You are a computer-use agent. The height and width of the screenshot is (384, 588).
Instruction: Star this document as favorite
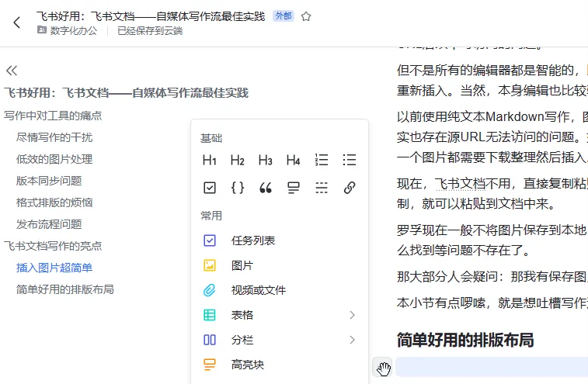pos(306,16)
